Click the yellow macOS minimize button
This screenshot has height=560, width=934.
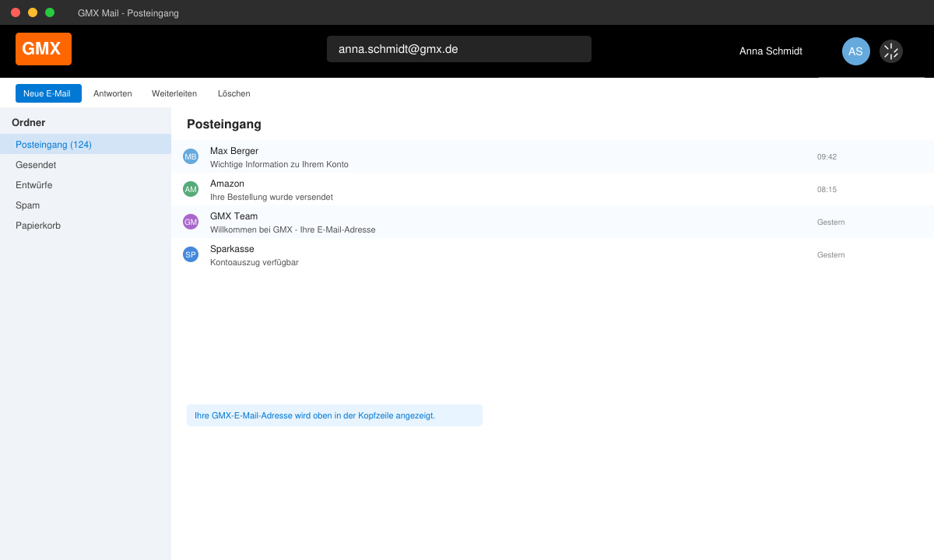(33, 12)
